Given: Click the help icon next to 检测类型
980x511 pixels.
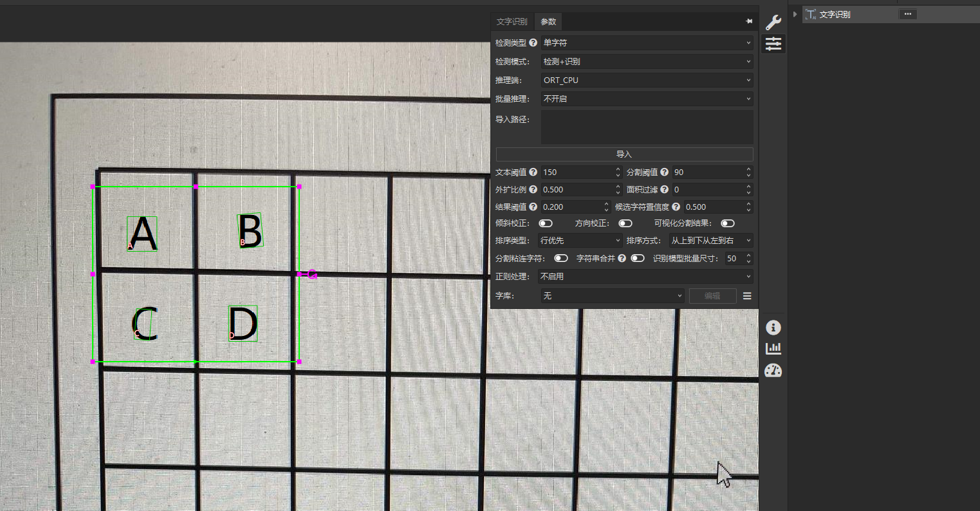Looking at the screenshot, I should point(533,43).
